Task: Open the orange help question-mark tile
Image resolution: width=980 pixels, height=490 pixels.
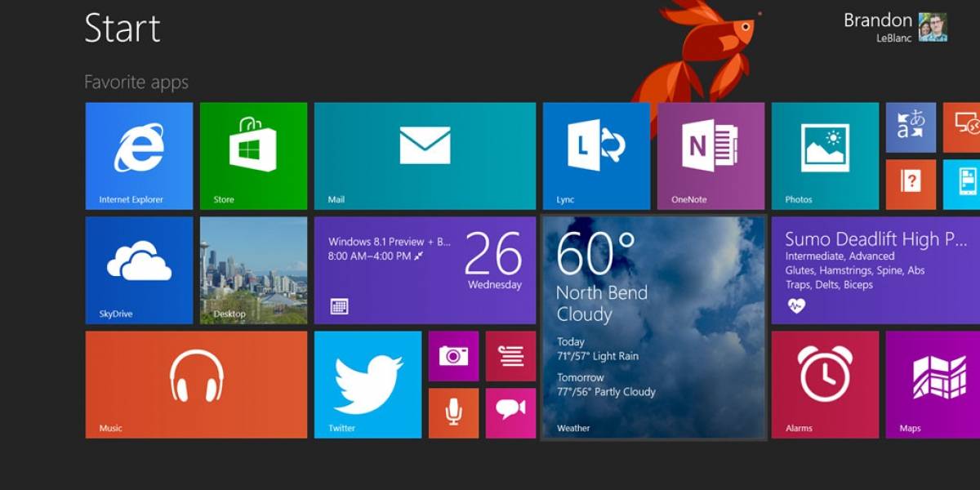Action: (911, 185)
